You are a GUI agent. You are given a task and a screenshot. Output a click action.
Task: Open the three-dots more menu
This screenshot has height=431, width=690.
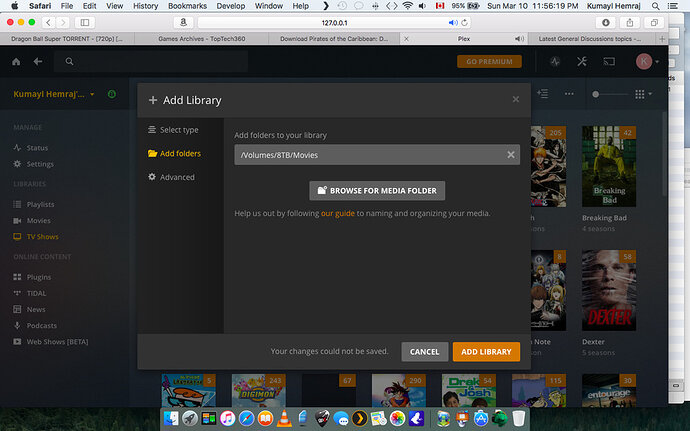pos(569,94)
